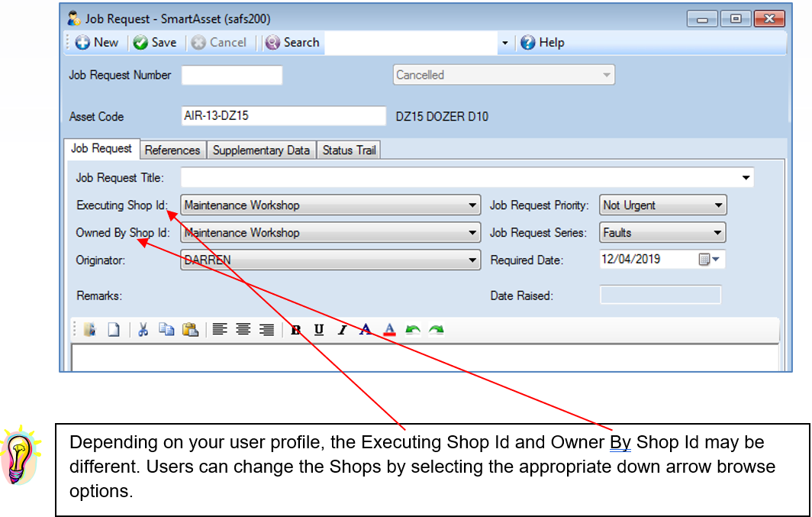Select the Job Request tab
Screen dimensions: 812x517
coord(101,149)
